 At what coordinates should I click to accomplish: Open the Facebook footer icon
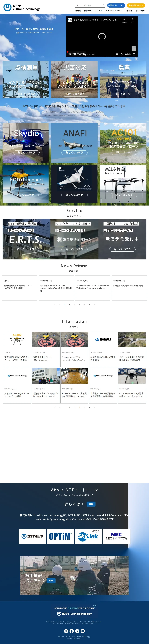[x=71, y=631]
